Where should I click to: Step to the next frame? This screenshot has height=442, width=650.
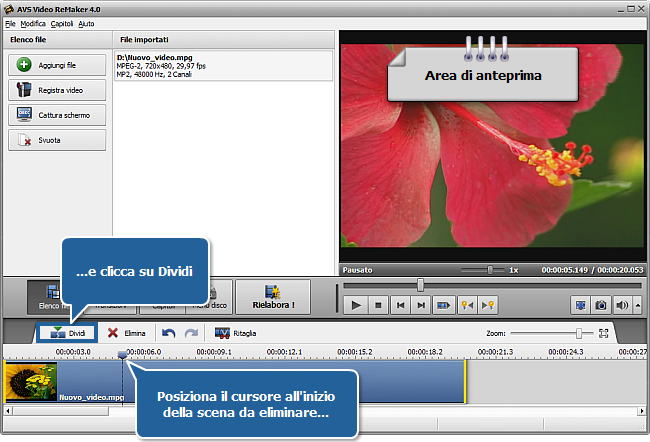pyautogui.click(x=422, y=305)
